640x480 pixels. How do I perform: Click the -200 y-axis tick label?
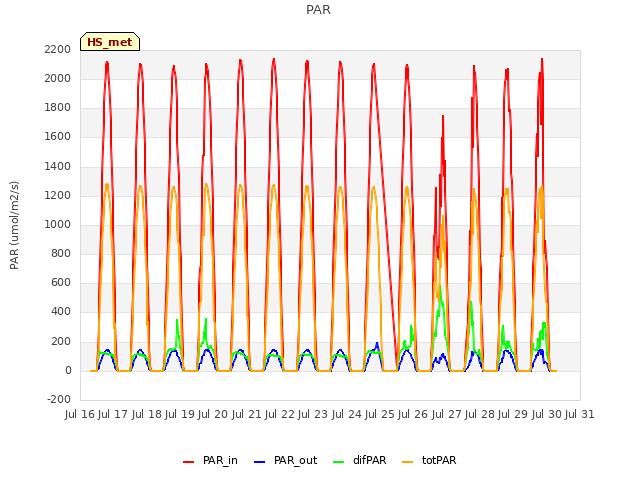[59, 400]
